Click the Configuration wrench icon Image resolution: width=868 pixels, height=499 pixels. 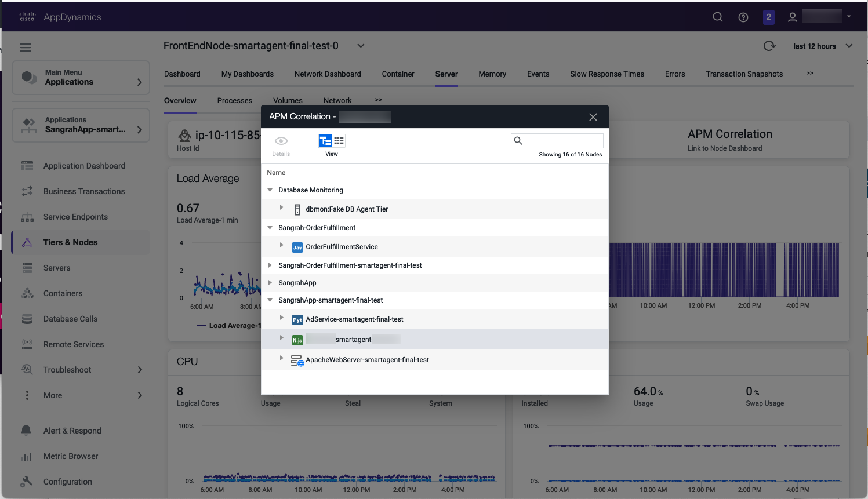(26, 482)
